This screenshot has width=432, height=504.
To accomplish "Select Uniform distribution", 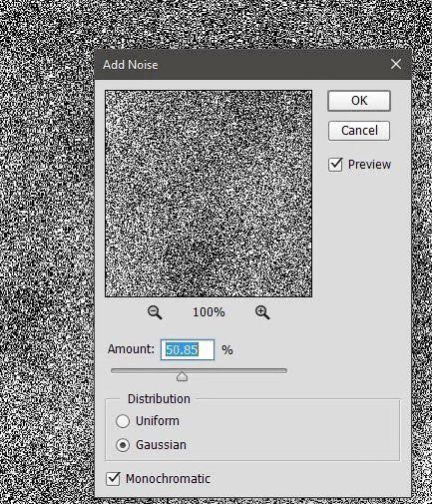I will [123, 421].
